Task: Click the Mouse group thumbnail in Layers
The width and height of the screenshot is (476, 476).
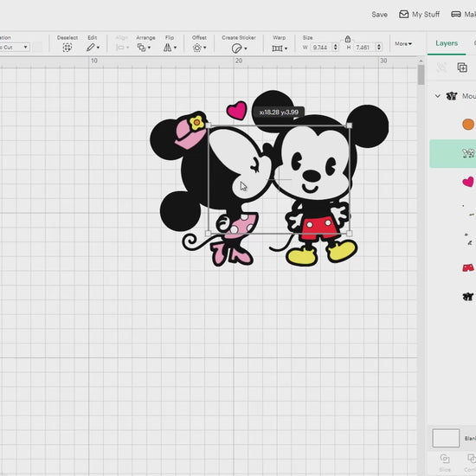Action: coord(452,96)
